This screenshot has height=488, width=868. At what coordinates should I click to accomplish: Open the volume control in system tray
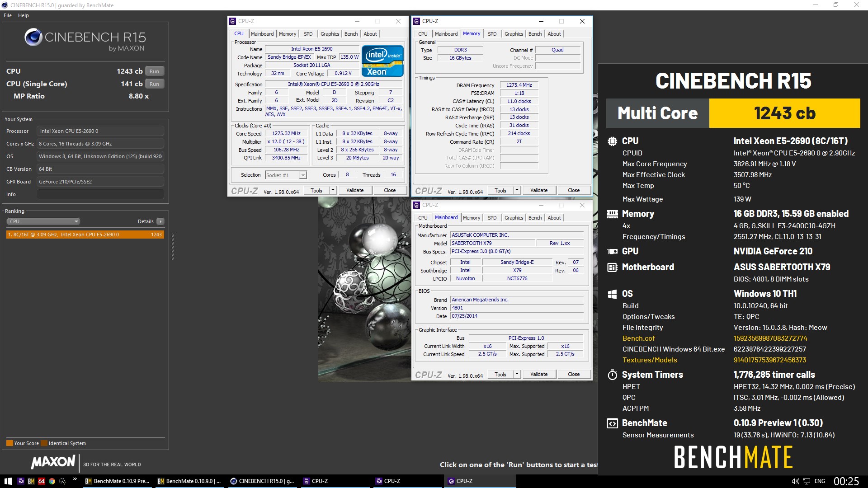tap(795, 481)
